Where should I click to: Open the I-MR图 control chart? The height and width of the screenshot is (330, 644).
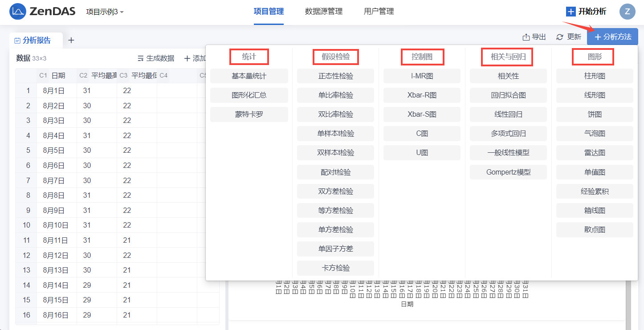click(422, 76)
